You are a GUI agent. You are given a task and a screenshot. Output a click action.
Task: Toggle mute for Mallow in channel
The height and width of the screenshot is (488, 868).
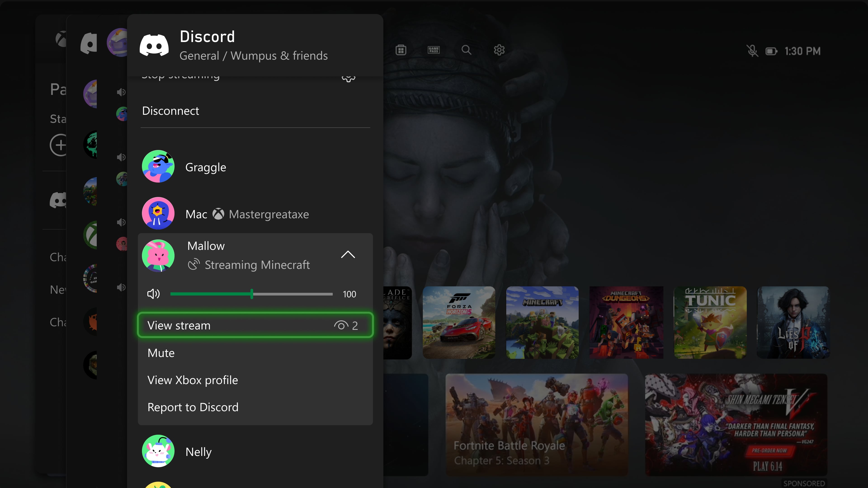point(161,353)
